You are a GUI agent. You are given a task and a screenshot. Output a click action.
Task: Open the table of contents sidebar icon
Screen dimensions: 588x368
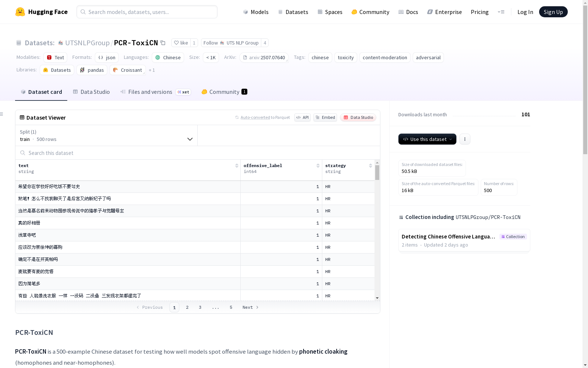[x=2, y=114]
